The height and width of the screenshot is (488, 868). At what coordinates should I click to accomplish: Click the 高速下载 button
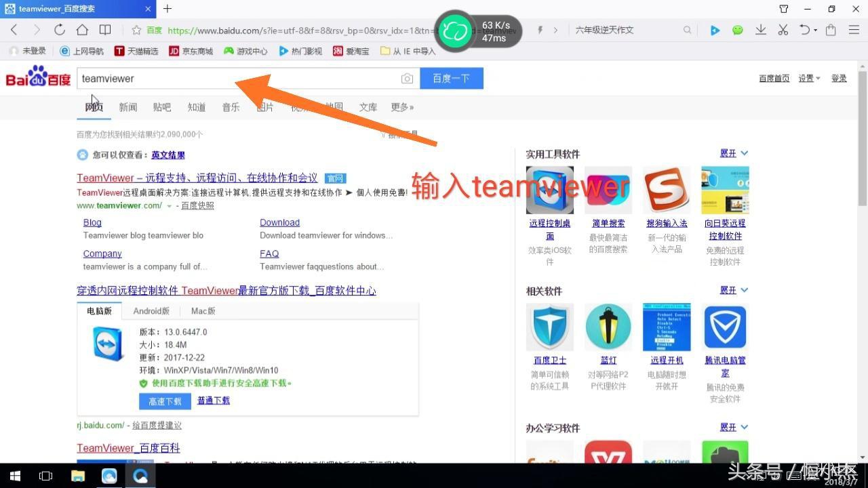165,401
